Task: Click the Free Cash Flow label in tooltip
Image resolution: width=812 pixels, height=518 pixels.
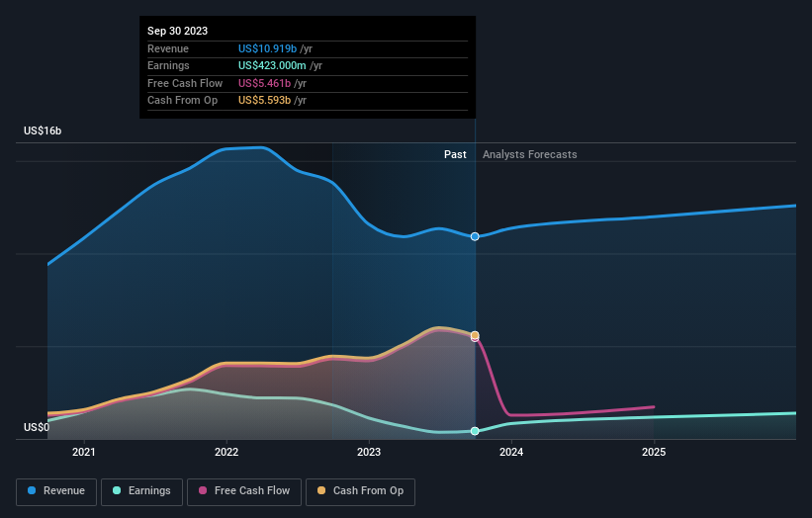Action: coord(185,83)
